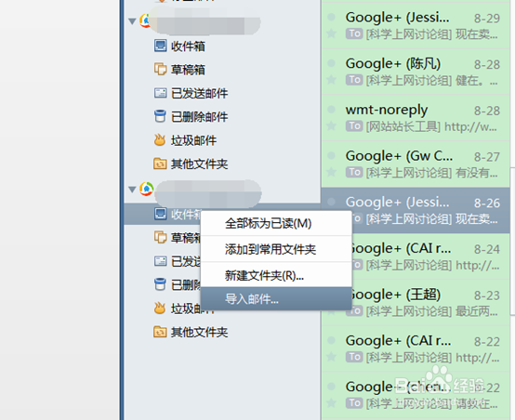Choose 全部标为已读(M) from context menu
The width and height of the screenshot is (515, 420).
[276, 223]
